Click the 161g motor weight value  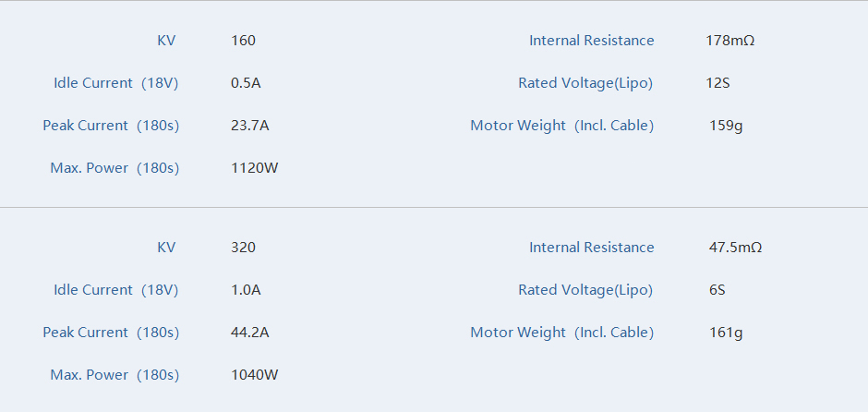(726, 333)
